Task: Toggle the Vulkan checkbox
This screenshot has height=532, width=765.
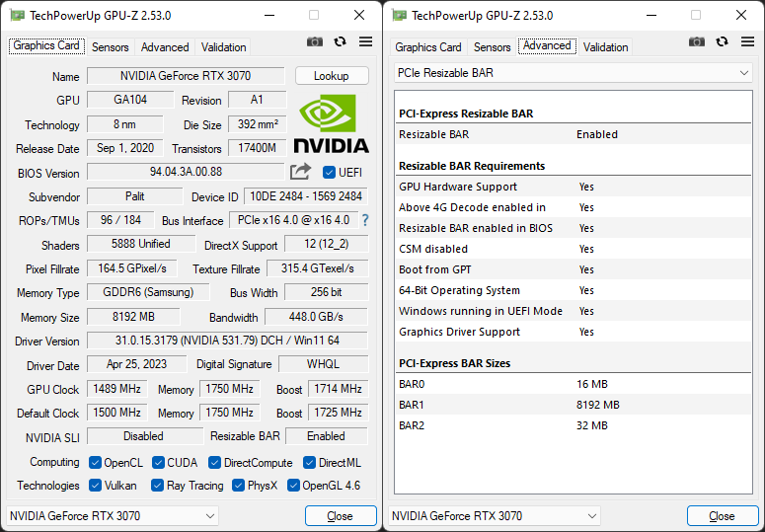Action: pyautogui.click(x=95, y=486)
